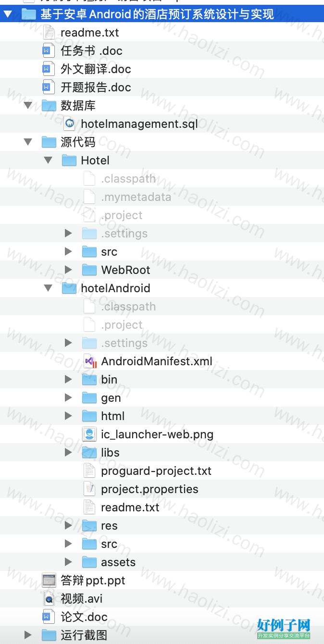The image size is (324, 644).
Task: Select the ic_launcher-web.png image icon
Action: 90,434
